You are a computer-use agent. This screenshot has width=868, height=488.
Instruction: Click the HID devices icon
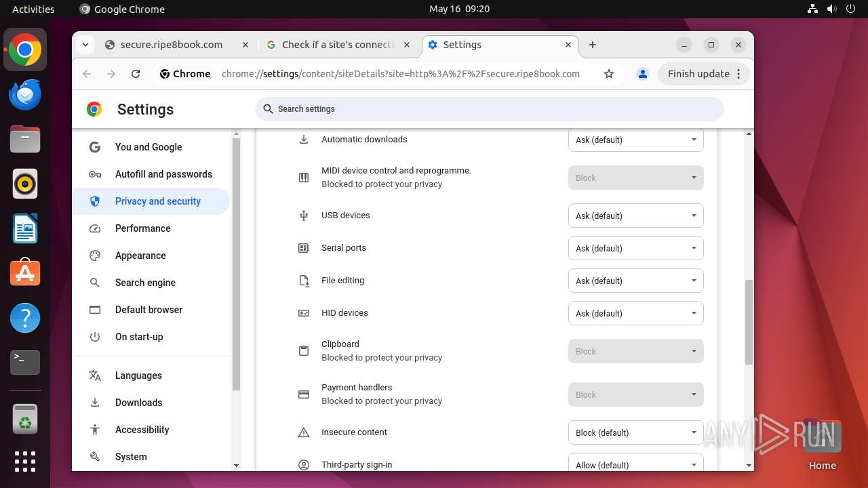pyautogui.click(x=304, y=313)
